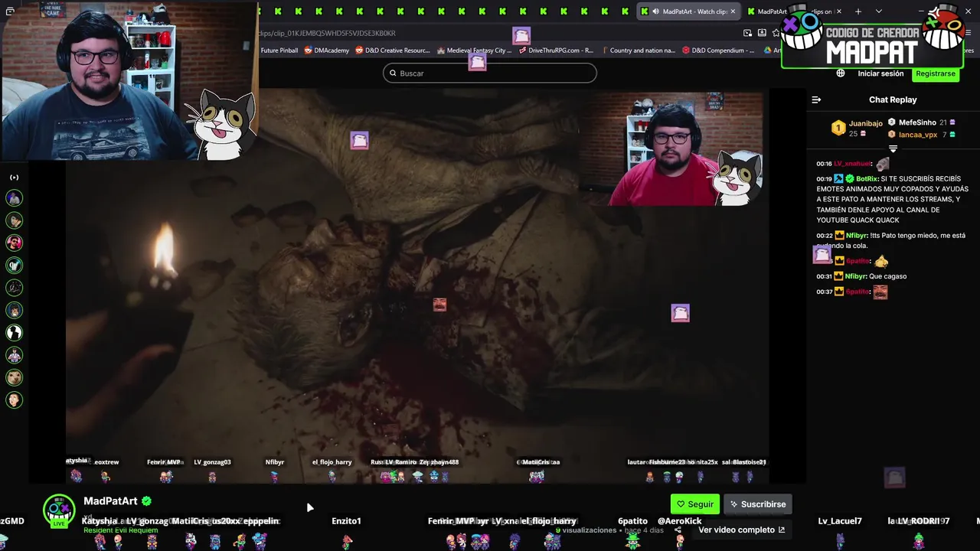Open the first followed channel avatar in sidebar
This screenshot has height=551, width=980.
pyautogui.click(x=14, y=198)
